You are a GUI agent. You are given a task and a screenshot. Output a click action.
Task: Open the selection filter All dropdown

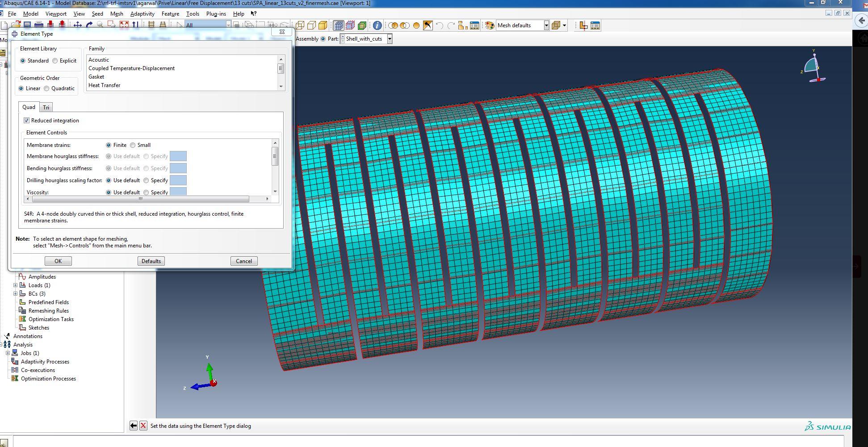point(228,25)
